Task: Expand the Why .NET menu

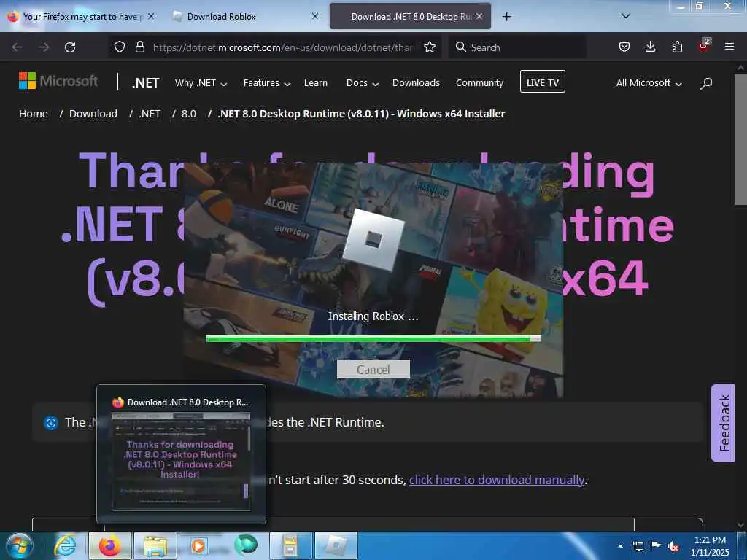Action: pos(201,83)
